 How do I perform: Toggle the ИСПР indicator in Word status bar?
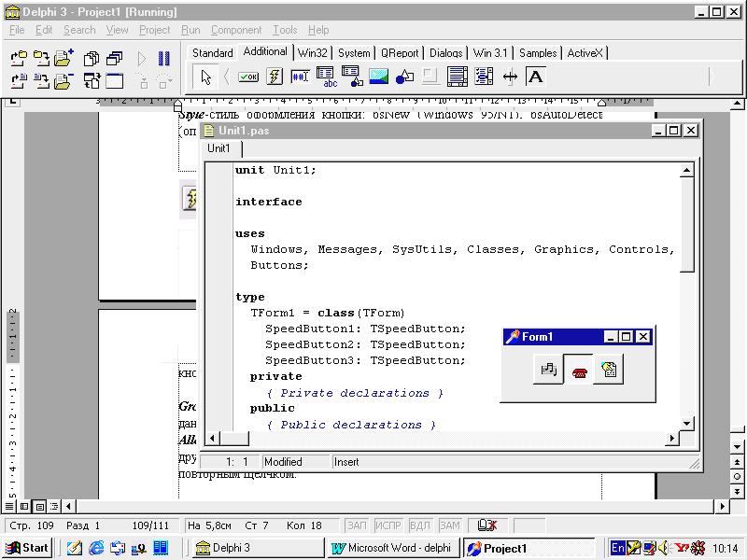point(388,525)
